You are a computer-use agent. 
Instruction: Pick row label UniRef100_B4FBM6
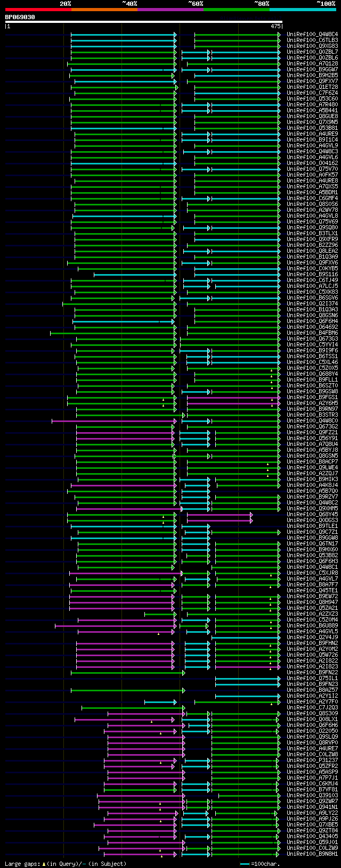(x=312, y=333)
